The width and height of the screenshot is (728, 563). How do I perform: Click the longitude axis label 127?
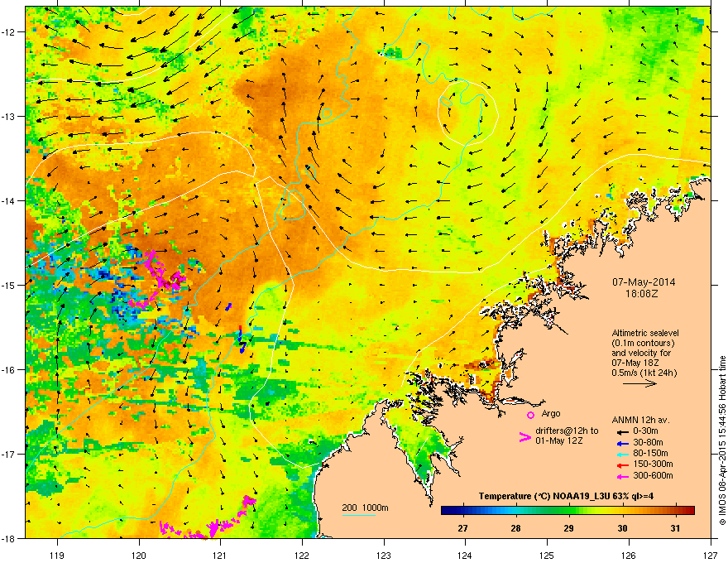tap(711, 555)
